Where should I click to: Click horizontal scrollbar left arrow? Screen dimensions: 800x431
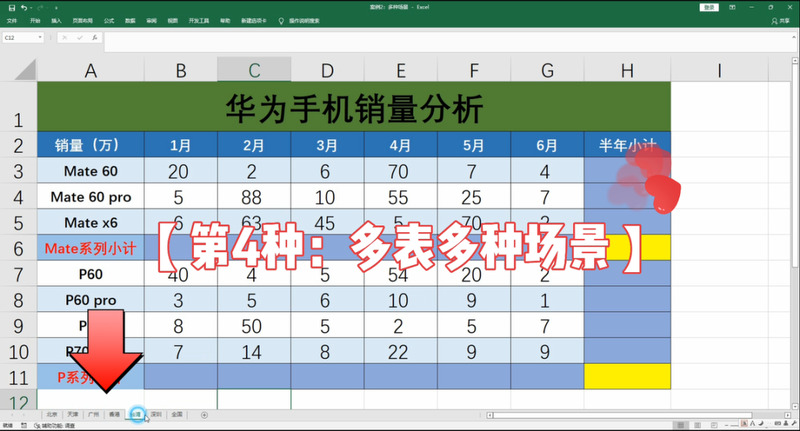tap(490, 415)
